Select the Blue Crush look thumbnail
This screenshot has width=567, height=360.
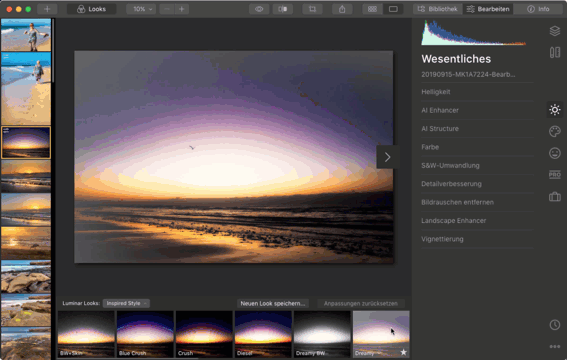(x=145, y=334)
